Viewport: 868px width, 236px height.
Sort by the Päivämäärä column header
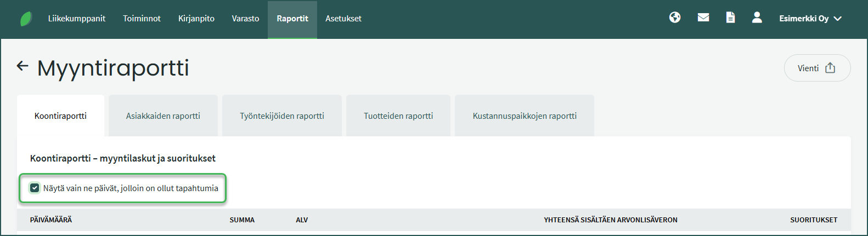coord(51,220)
